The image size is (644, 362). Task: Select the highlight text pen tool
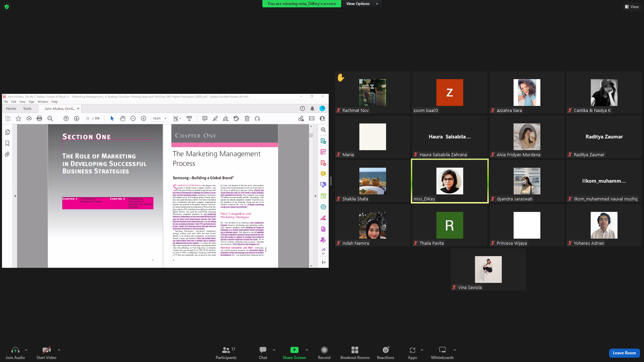(x=215, y=119)
